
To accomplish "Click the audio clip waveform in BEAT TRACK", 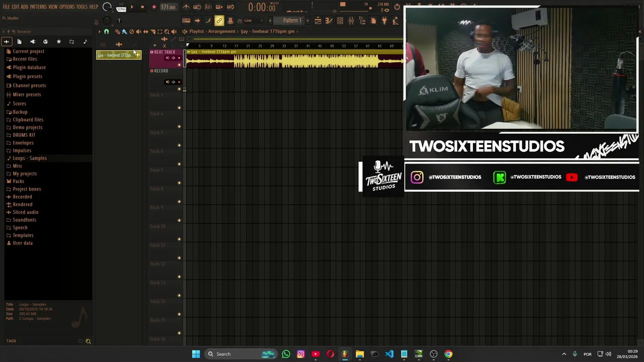I will click(x=294, y=61).
